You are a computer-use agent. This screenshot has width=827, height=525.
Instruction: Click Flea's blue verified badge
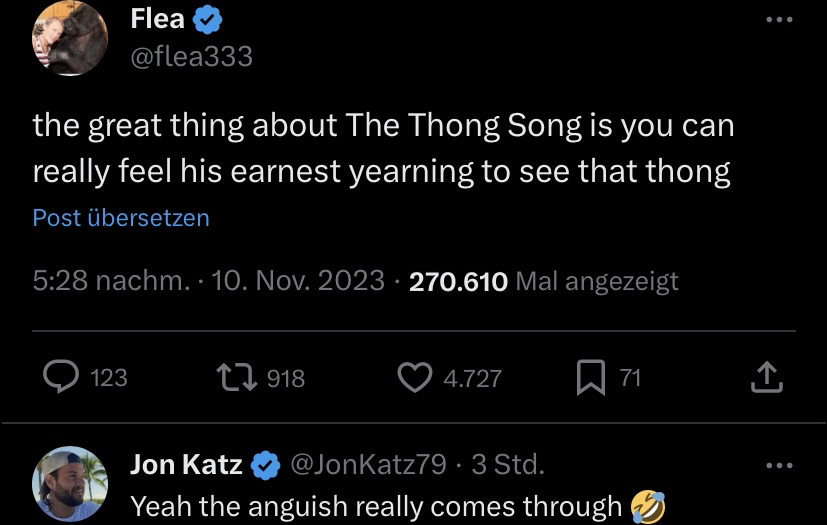(207, 18)
